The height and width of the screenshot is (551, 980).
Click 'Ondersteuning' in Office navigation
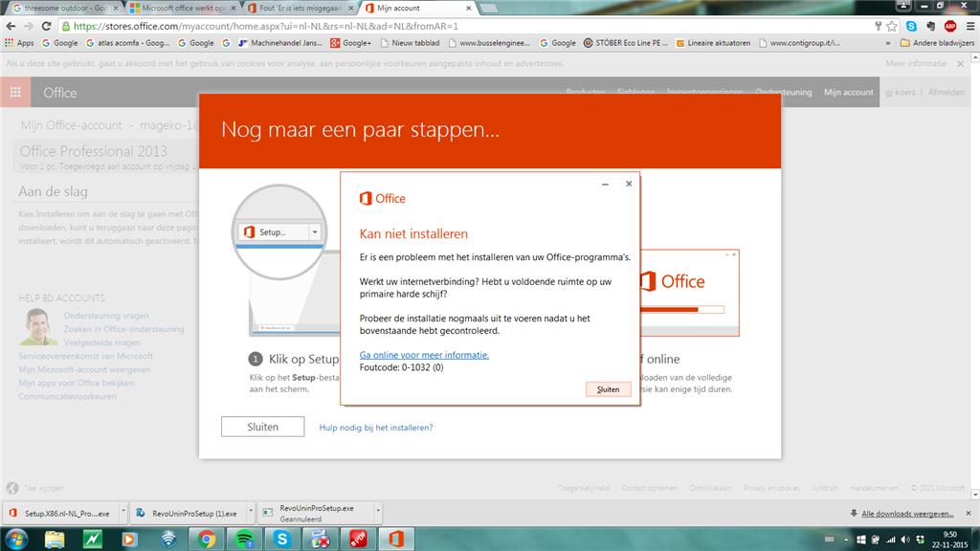tap(783, 93)
